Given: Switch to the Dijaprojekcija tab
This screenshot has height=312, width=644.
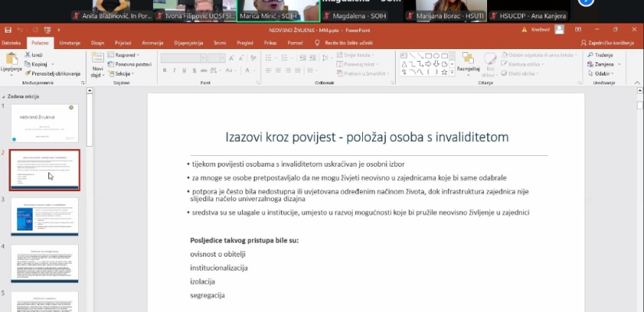Looking at the screenshot, I should pos(189,43).
